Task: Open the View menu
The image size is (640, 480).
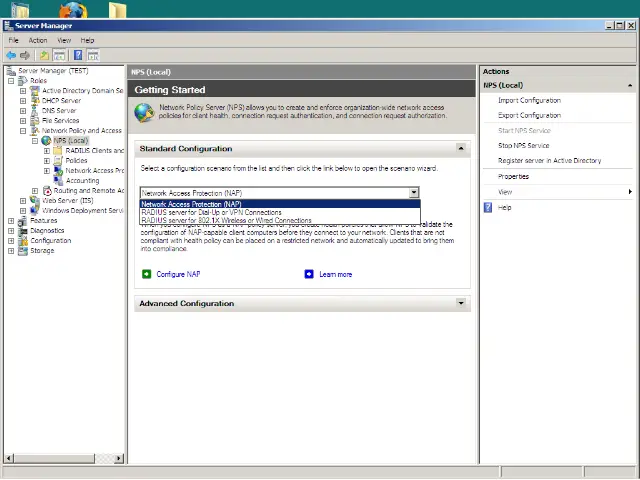Action: pos(64,40)
